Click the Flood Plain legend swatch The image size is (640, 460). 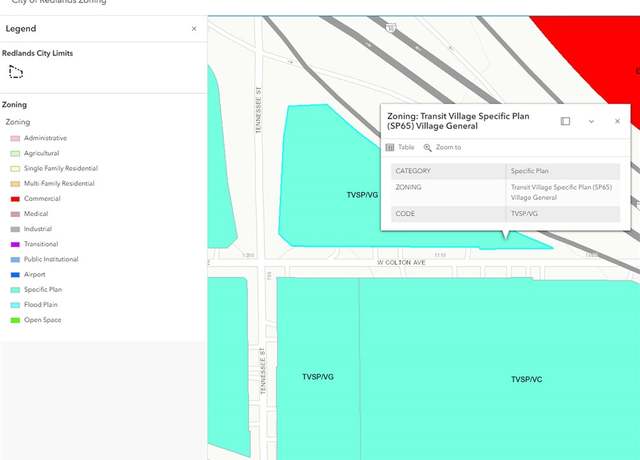(15, 305)
